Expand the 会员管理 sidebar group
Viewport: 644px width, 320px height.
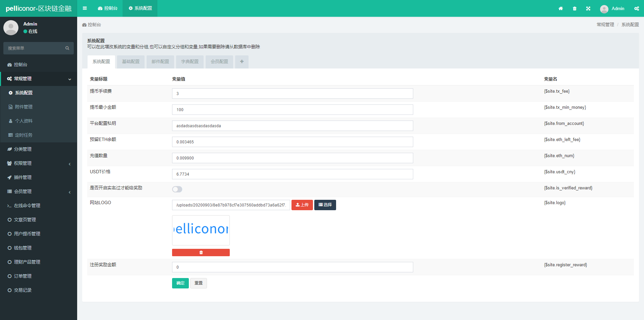pos(39,191)
